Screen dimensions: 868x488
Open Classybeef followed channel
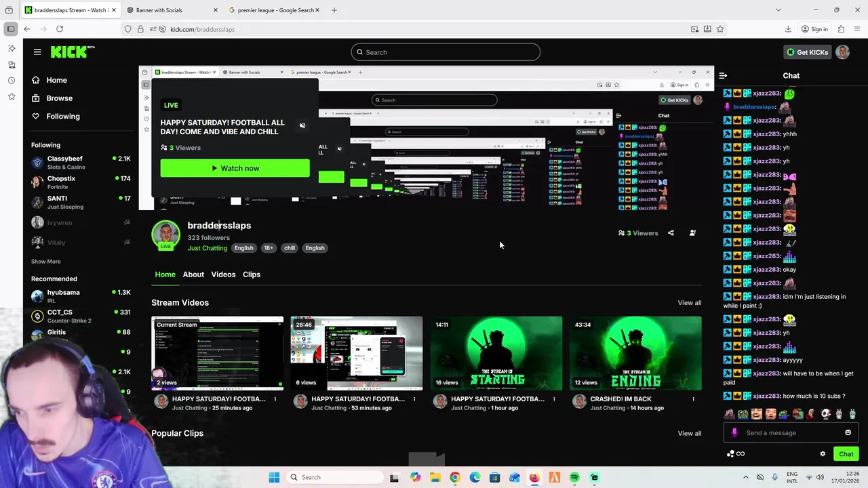tap(80, 163)
